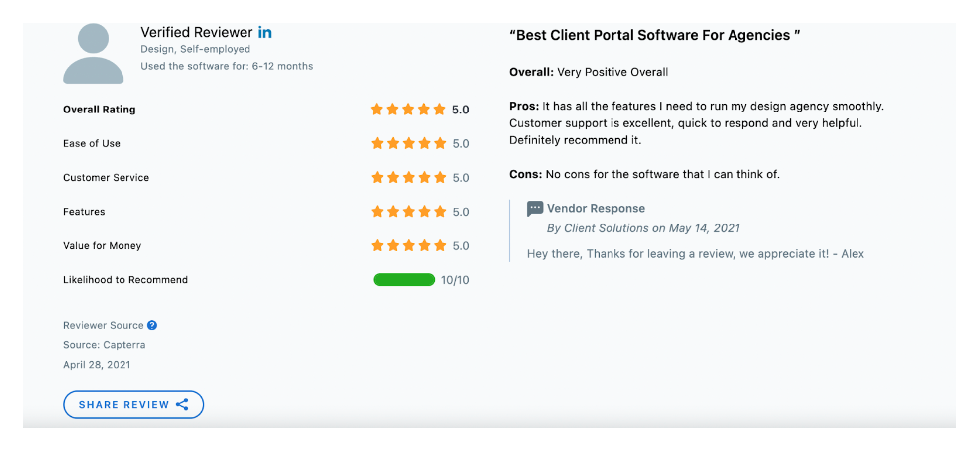The image size is (980, 449).
Task: Click the green Likelihood to Recommend bar
Action: coord(404,280)
